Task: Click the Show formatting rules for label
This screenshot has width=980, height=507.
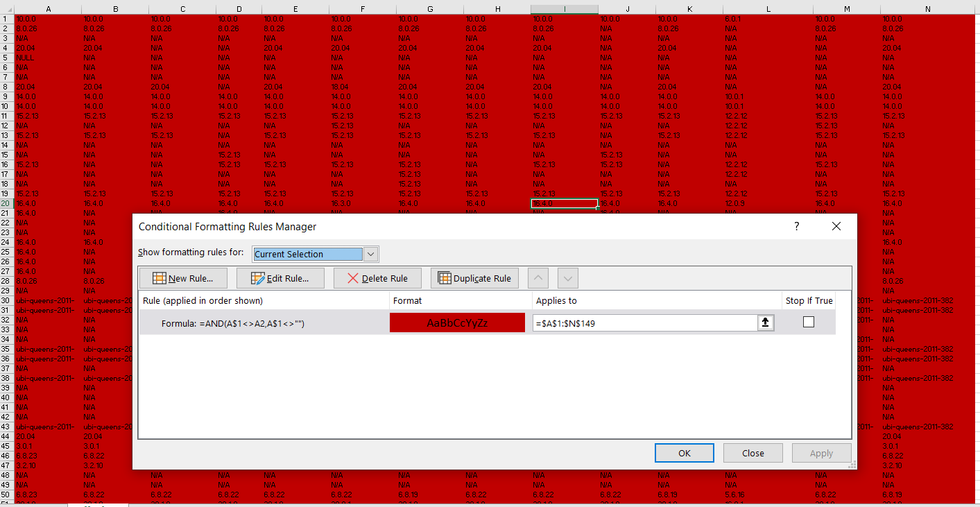Action: (x=191, y=252)
